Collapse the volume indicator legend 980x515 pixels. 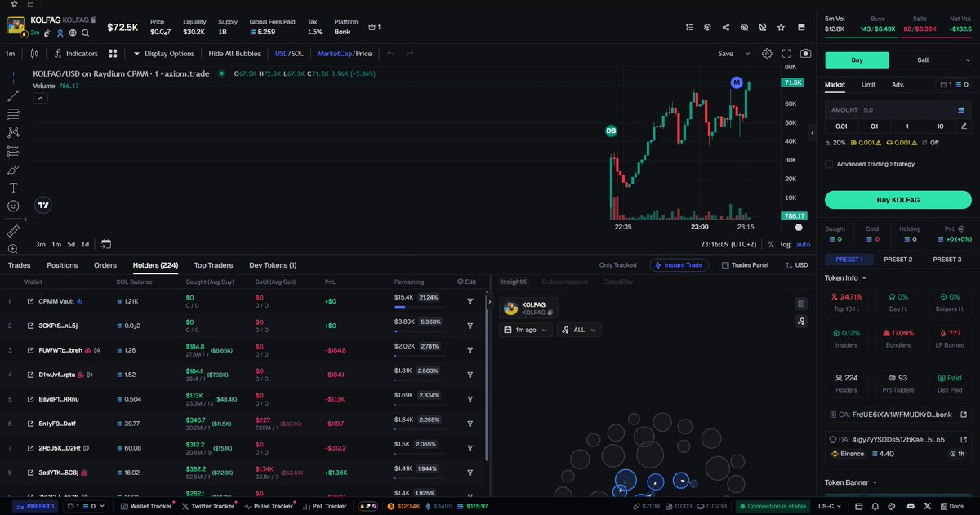(x=39, y=98)
